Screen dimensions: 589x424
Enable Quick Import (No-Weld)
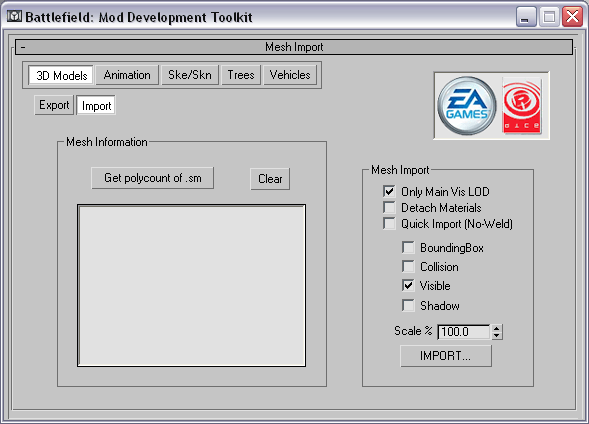(389, 224)
